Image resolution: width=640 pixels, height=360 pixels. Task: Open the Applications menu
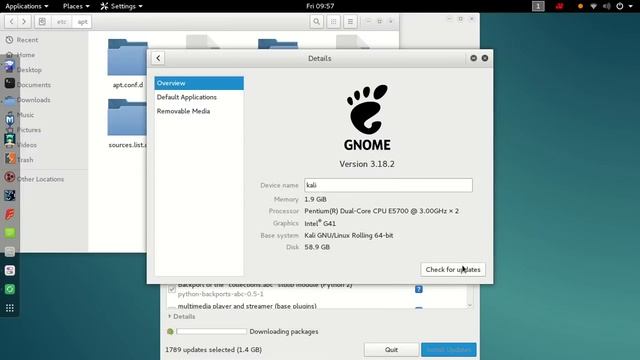pyautogui.click(x=27, y=6)
